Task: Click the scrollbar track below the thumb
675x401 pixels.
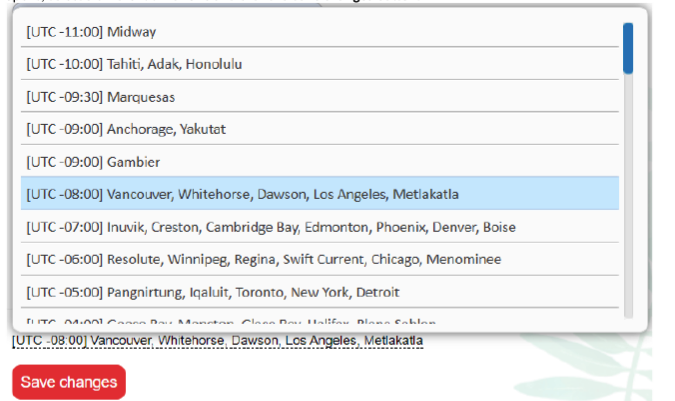Action: [x=628, y=200]
